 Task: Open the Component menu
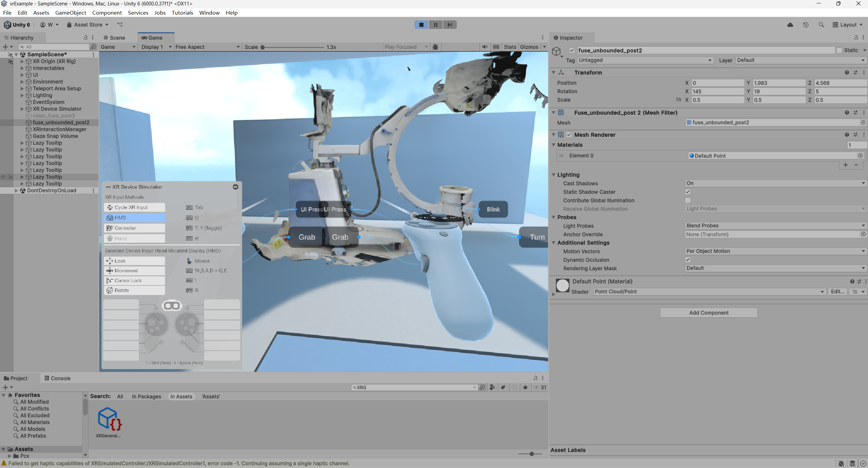coord(107,13)
